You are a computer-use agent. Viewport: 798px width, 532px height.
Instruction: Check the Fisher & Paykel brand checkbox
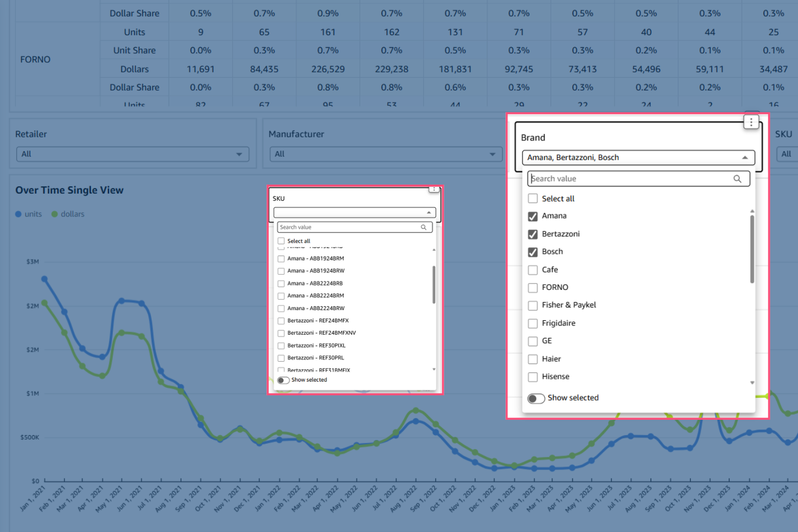pyautogui.click(x=533, y=305)
